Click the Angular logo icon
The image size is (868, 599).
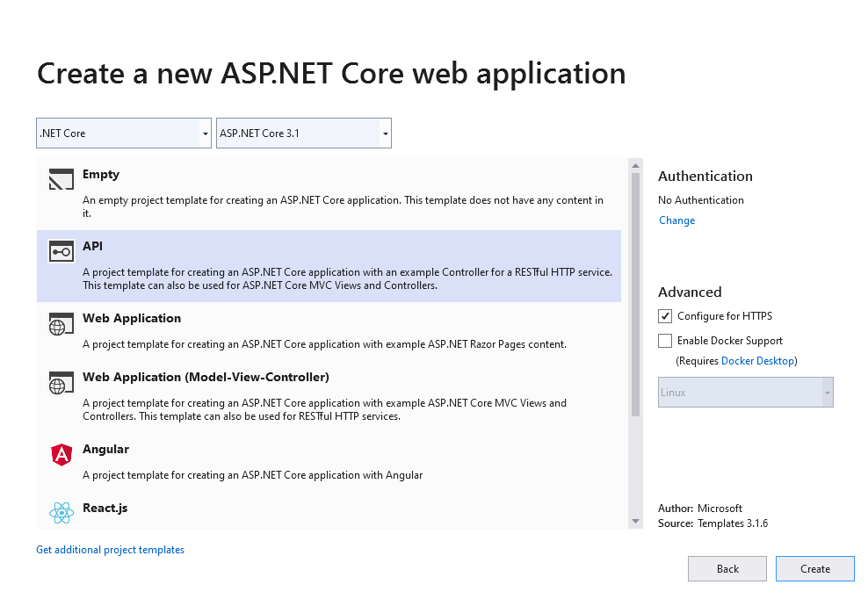tap(61, 454)
